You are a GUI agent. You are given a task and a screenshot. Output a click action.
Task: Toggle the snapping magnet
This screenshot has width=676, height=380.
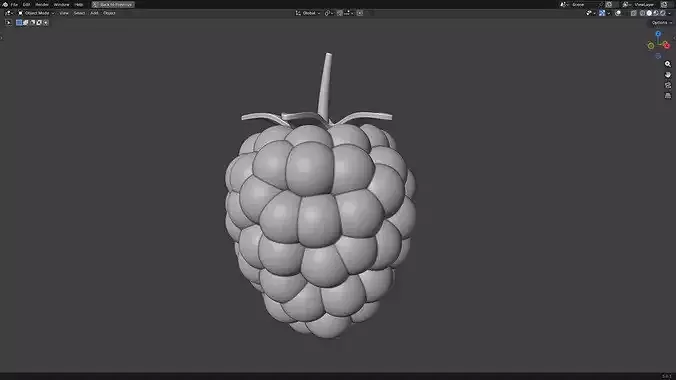(340, 13)
